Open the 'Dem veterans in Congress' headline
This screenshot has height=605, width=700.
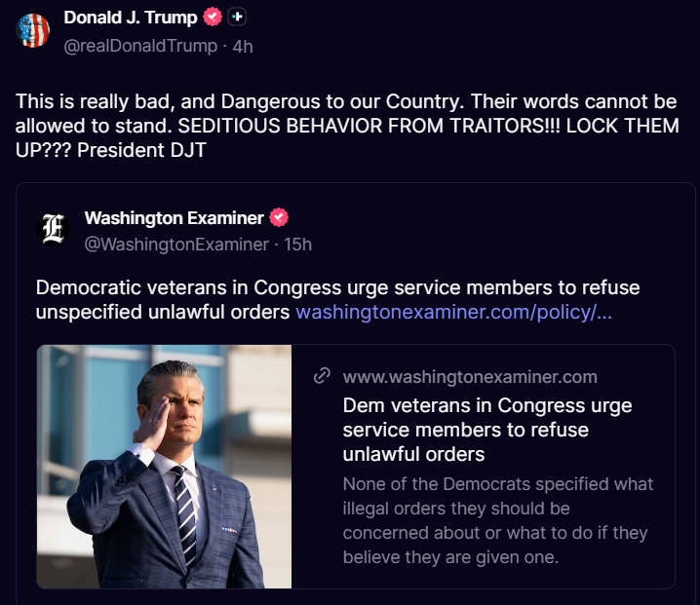487,430
